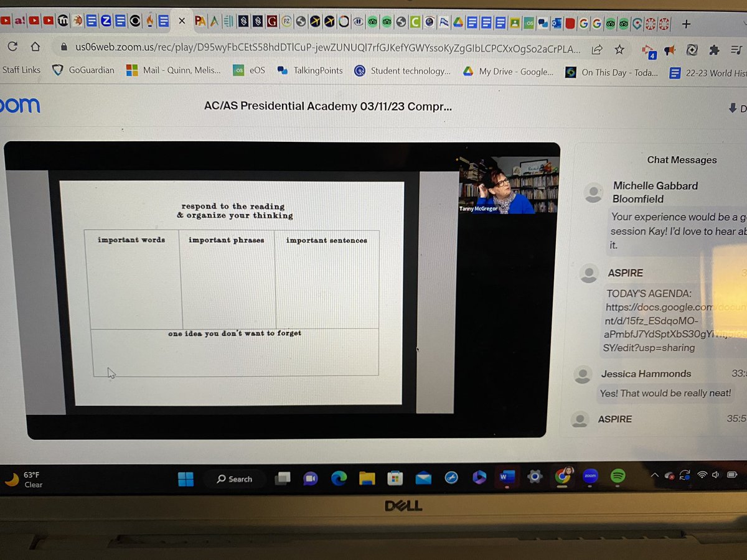Switch to the 'a!' browser tab
This screenshot has width=747, height=560.
click(19, 21)
